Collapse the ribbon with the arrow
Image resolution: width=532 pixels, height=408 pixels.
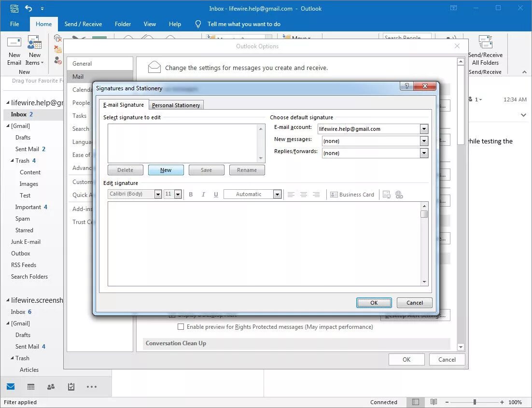[525, 72]
